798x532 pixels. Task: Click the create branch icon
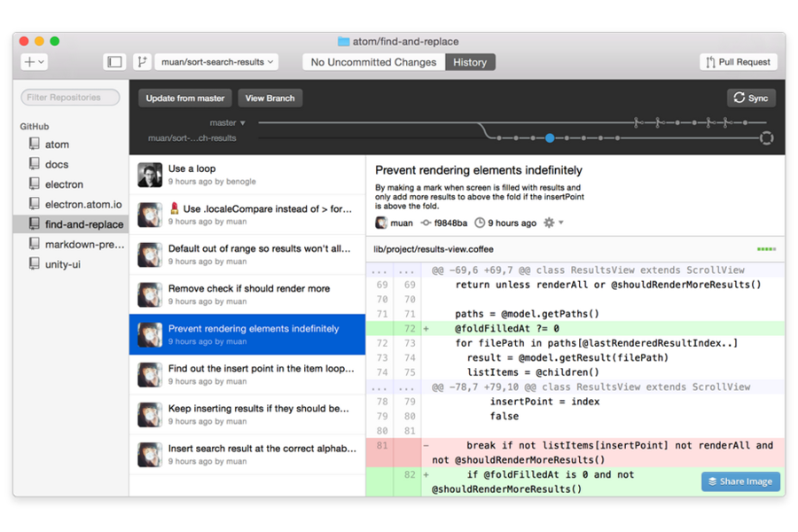pyautogui.click(x=142, y=62)
